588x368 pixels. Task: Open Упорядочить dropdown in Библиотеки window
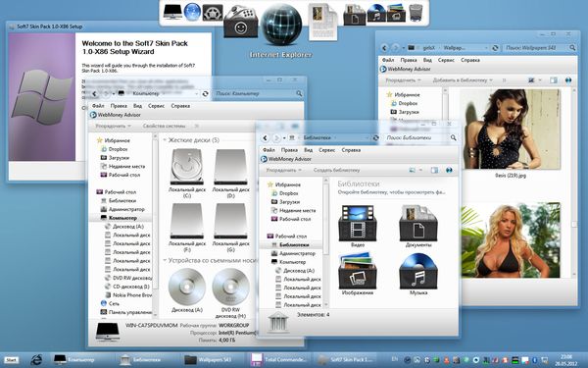(283, 170)
